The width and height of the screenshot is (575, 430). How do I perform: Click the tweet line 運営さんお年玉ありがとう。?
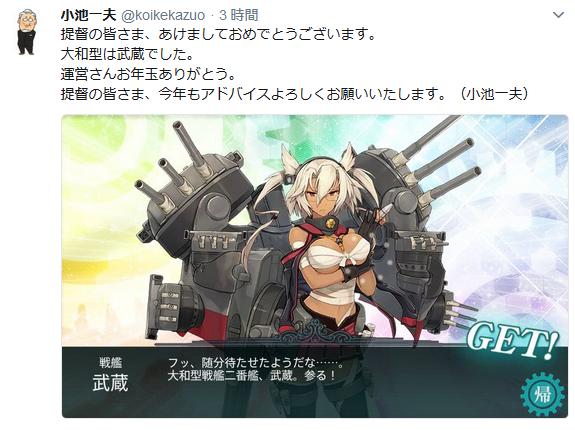pos(148,74)
